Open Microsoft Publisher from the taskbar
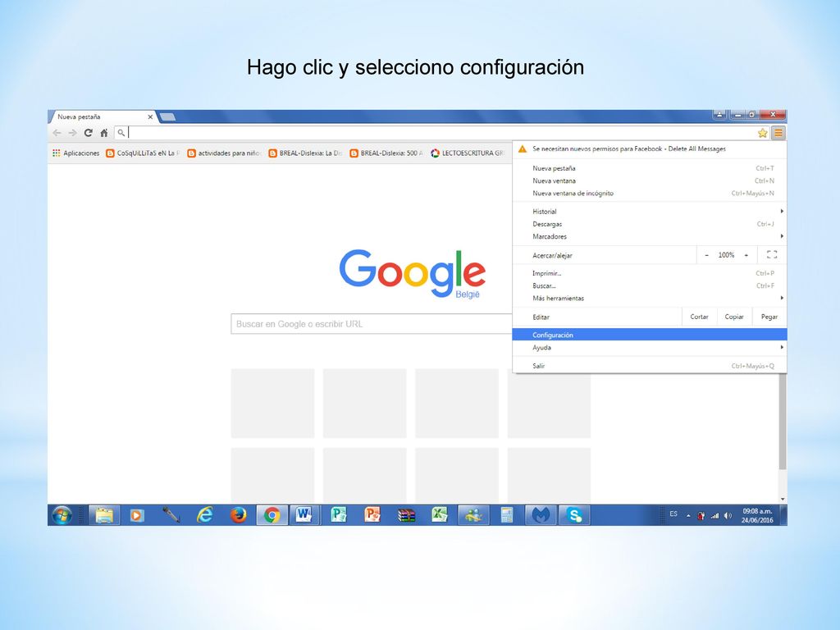 point(339,515)
